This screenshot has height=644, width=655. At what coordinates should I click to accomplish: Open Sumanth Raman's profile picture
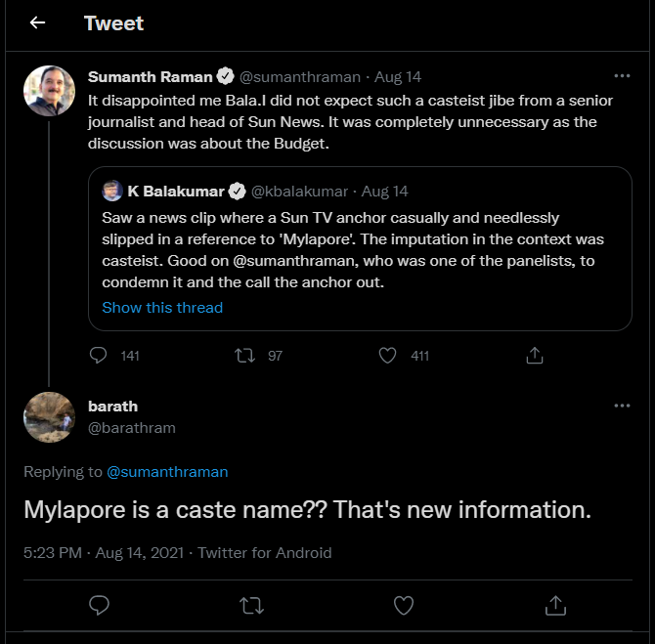(x=49, y=92)
